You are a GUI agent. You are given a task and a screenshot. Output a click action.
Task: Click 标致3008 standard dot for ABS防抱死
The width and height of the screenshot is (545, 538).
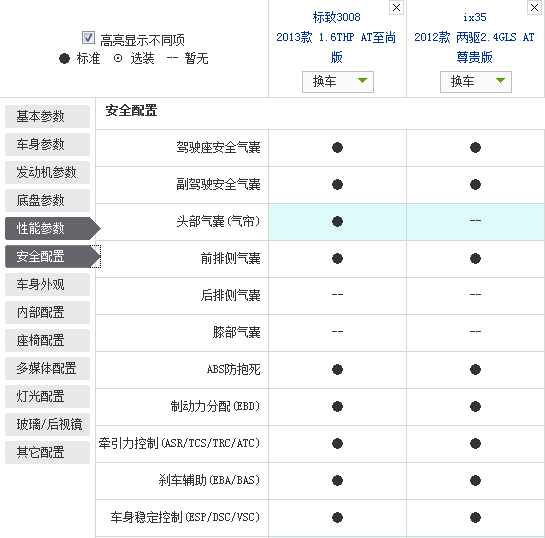(x=337, y=369)
